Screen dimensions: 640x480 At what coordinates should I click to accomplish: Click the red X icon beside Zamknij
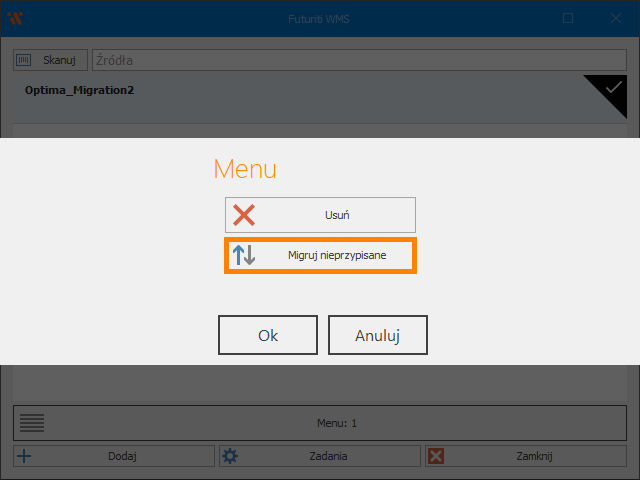point(436,456)
